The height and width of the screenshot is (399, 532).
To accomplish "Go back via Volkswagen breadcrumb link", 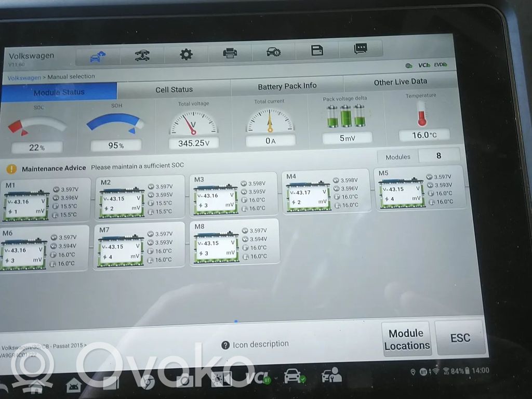I will tap(24, 78).
